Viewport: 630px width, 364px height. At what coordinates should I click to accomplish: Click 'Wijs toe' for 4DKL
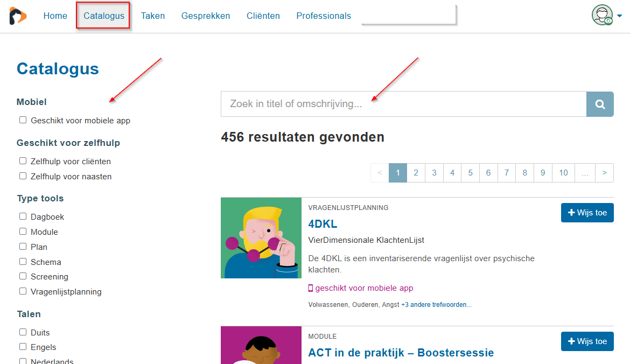(x=587, y=213)
